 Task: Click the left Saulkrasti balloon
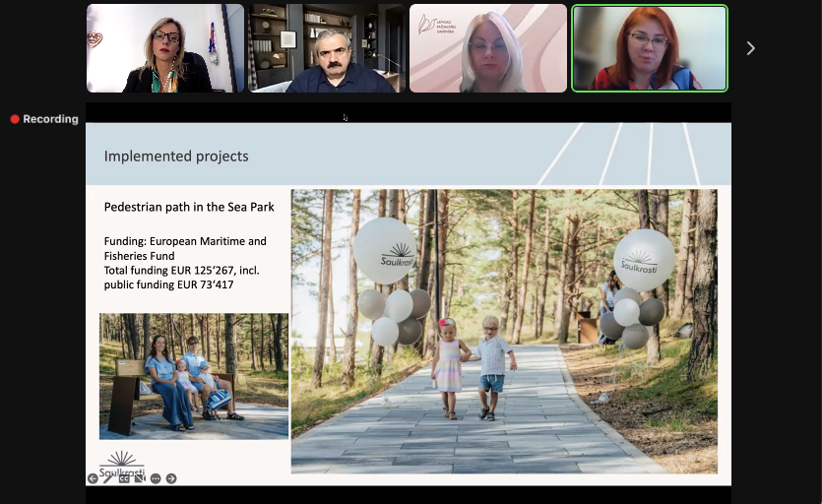click(385, 251)
